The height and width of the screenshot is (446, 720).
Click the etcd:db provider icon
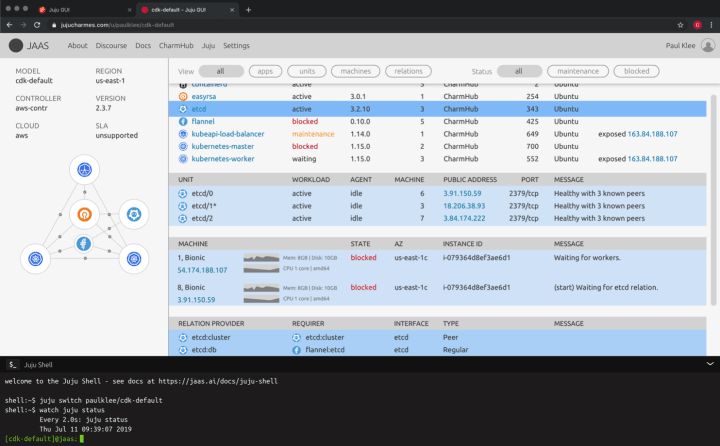[x=183, y=350]
